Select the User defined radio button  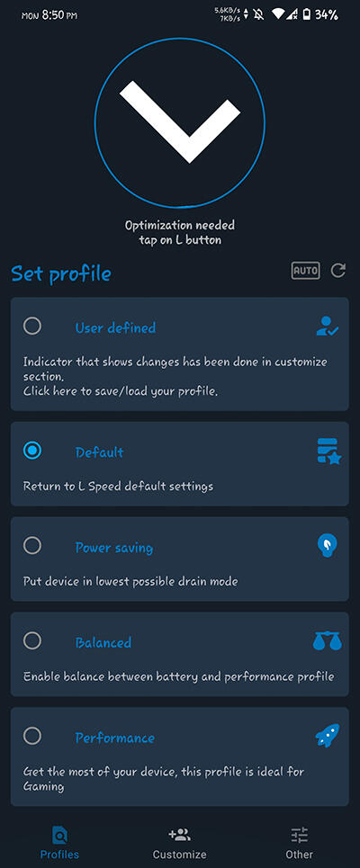[x=32, y=326]
